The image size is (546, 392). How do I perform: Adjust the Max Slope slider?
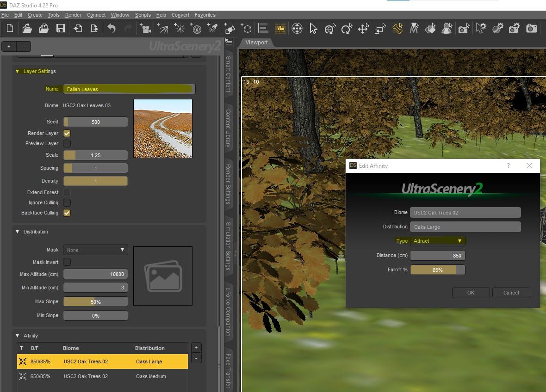[95, 301]
